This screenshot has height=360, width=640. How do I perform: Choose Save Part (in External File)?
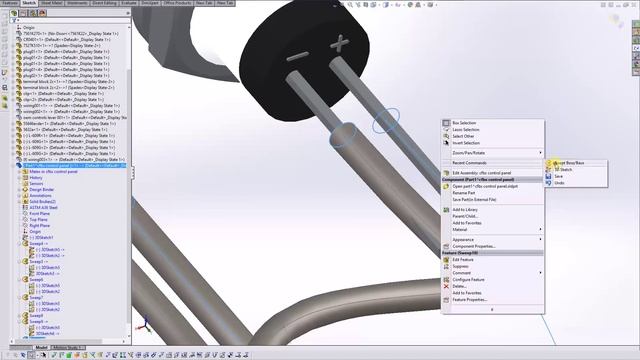[474, 200]
